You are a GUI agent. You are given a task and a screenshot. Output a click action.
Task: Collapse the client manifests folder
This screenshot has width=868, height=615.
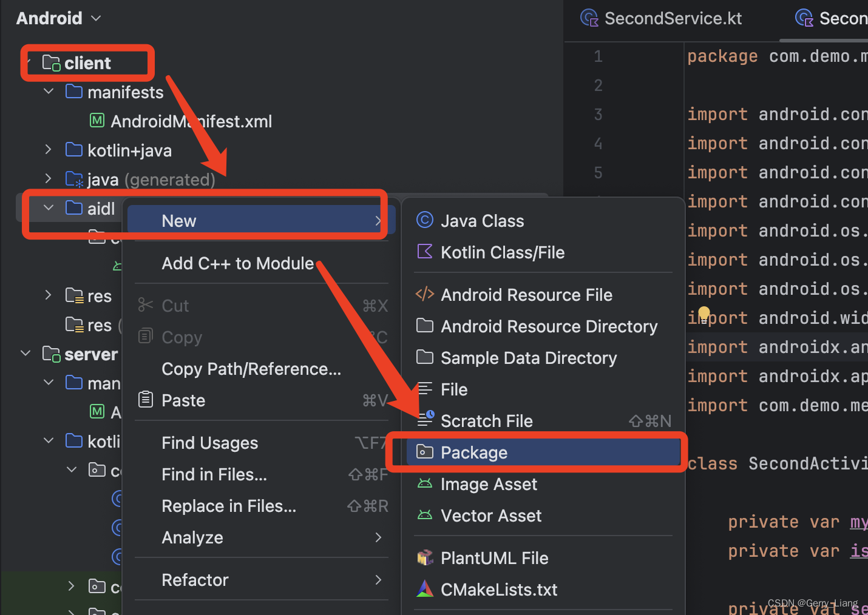[49, 92]
